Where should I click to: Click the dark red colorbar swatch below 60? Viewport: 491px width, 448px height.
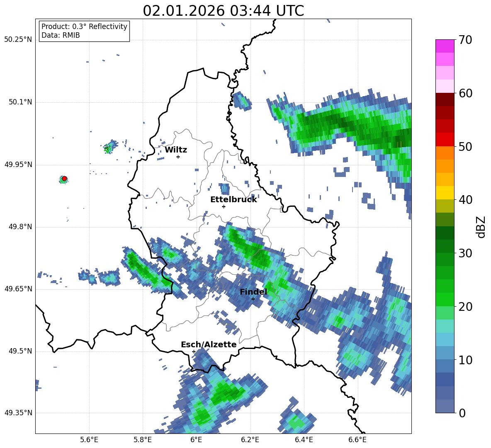[x=445, y=99]
